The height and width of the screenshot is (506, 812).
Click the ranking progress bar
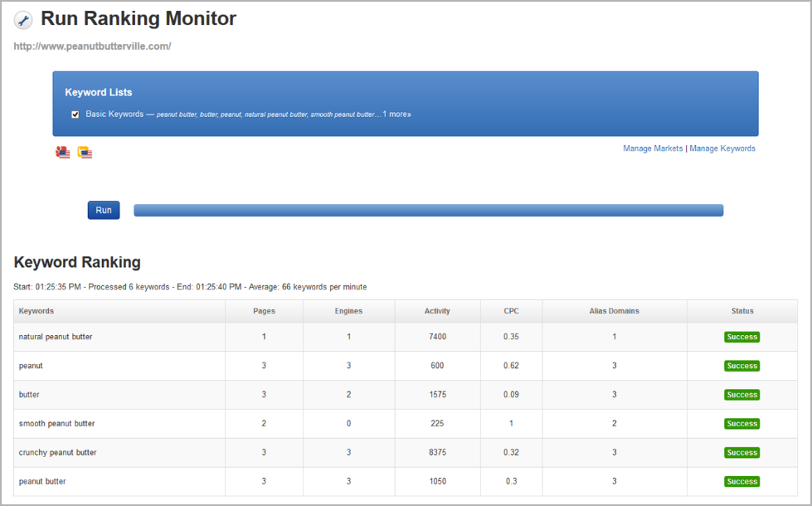[x=428, y=210]
